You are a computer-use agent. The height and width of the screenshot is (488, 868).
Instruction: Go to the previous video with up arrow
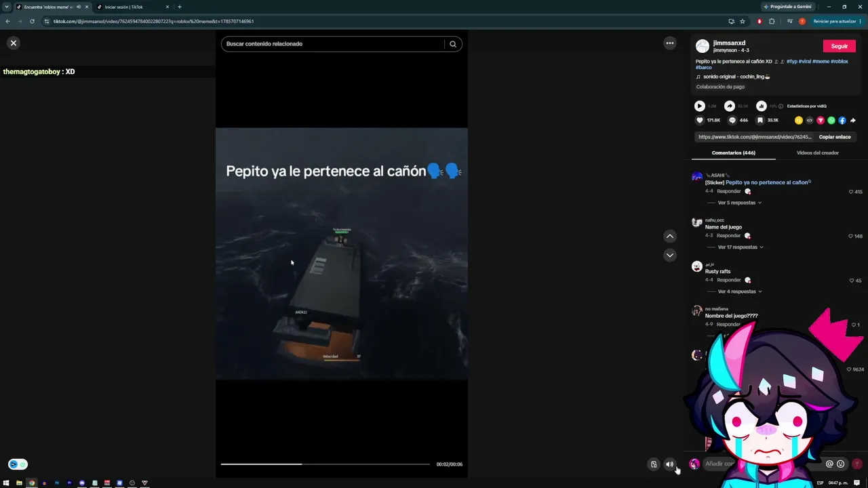[670, 237]
